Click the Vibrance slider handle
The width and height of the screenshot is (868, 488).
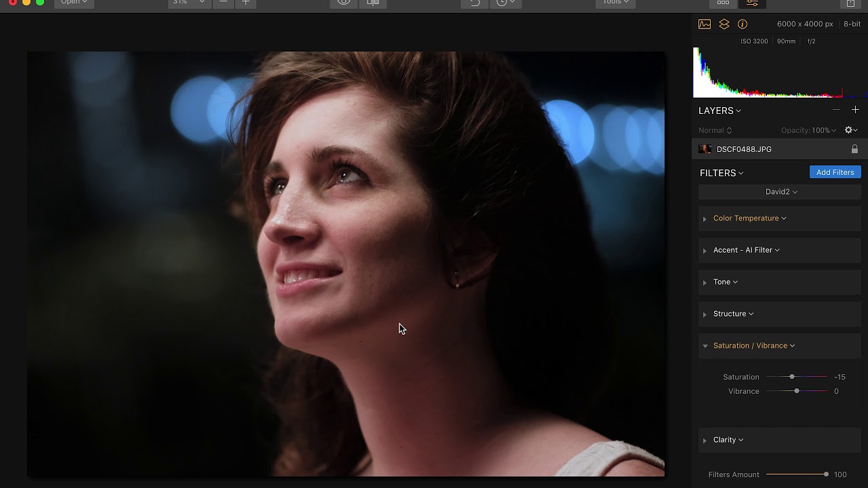797,391
